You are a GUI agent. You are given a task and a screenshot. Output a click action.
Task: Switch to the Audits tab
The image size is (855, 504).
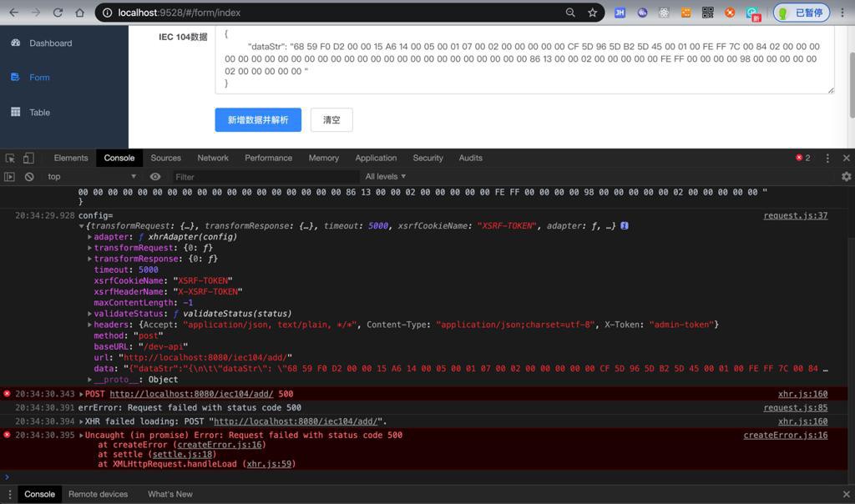(471, 158)
